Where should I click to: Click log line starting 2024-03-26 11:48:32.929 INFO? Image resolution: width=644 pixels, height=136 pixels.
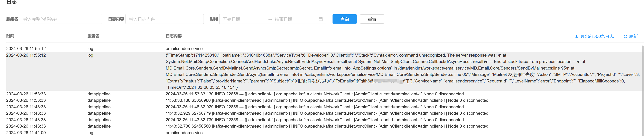click(x=315, y=107)
